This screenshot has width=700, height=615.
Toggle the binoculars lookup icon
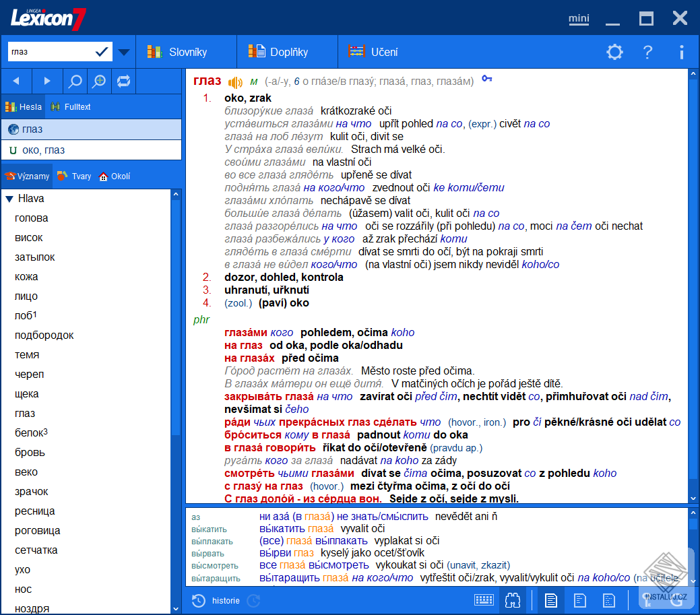point(513,600)
